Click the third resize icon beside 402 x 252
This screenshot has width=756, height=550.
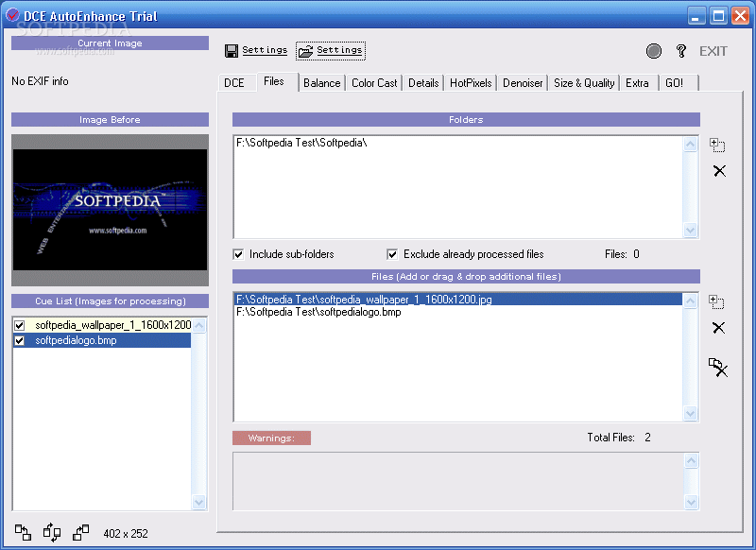(x=81, y=533)
